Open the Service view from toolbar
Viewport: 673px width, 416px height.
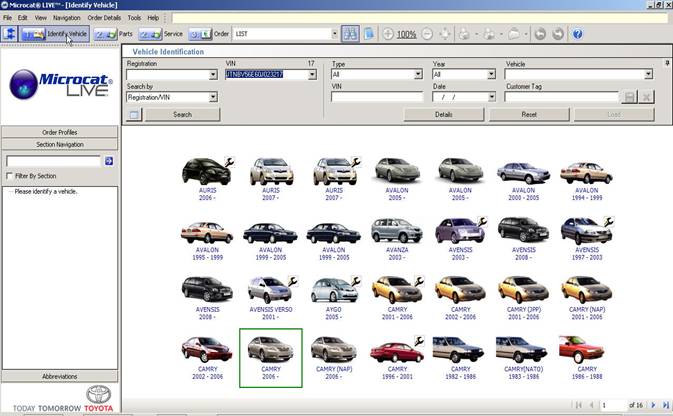pyautogui.click(x=161, y=33)
